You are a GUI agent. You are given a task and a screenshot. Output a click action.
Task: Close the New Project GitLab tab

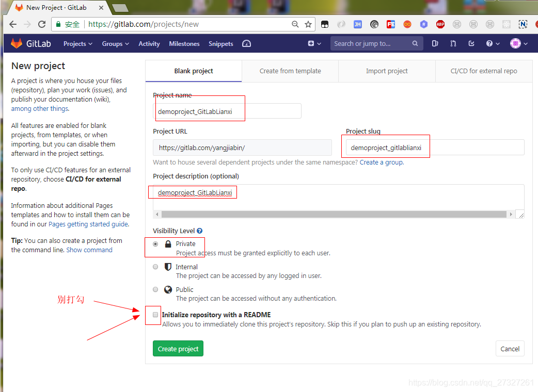point(101,8)
